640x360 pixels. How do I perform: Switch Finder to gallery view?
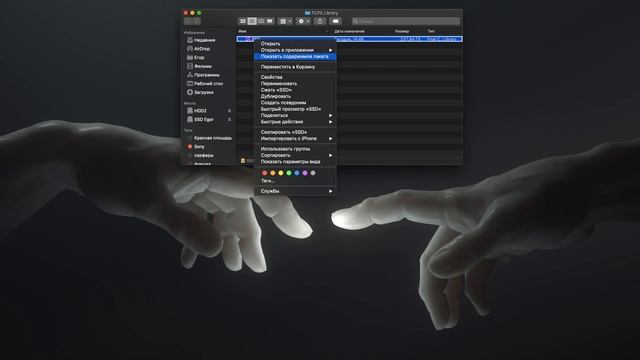point(270,21)
